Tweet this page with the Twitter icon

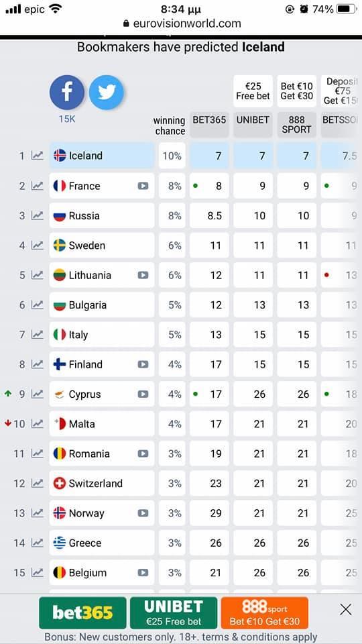[107, 93]
